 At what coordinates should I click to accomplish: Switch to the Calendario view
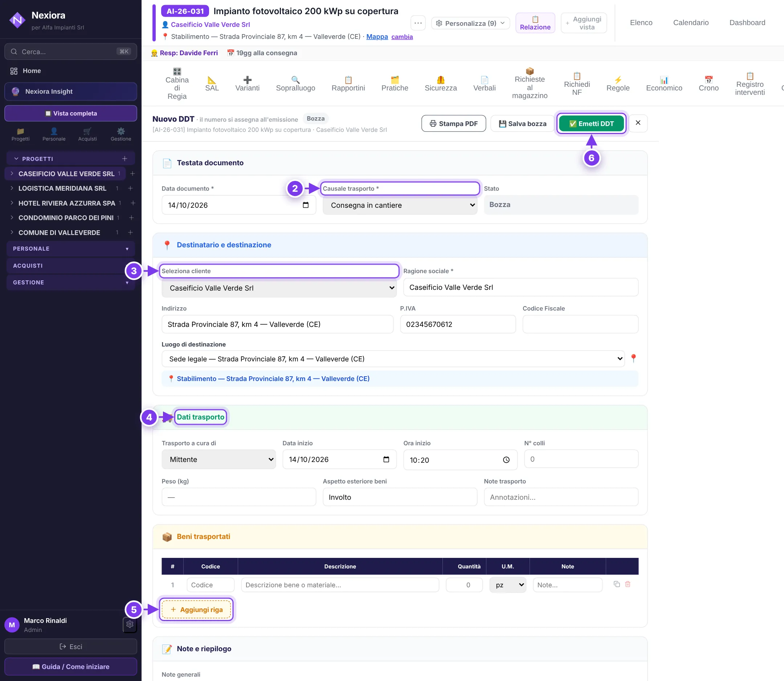tap(691, 23)
